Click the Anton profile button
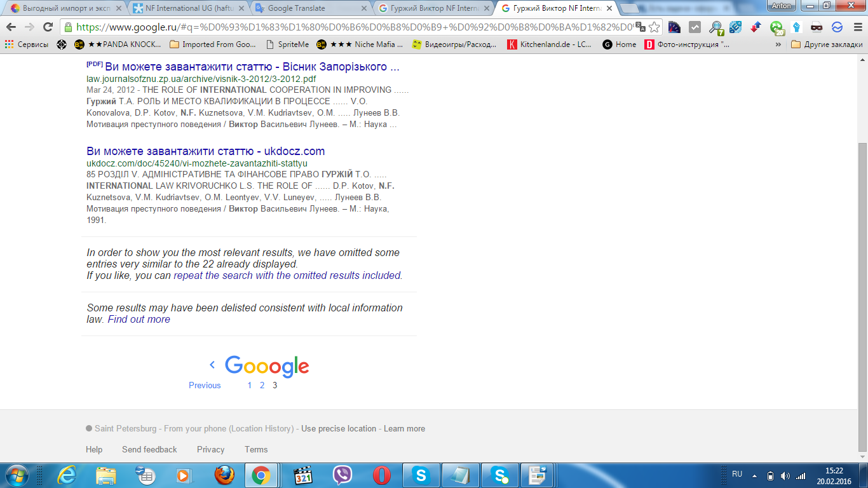The height and width of the screenshot is (488, 868). tap(782, 5)
